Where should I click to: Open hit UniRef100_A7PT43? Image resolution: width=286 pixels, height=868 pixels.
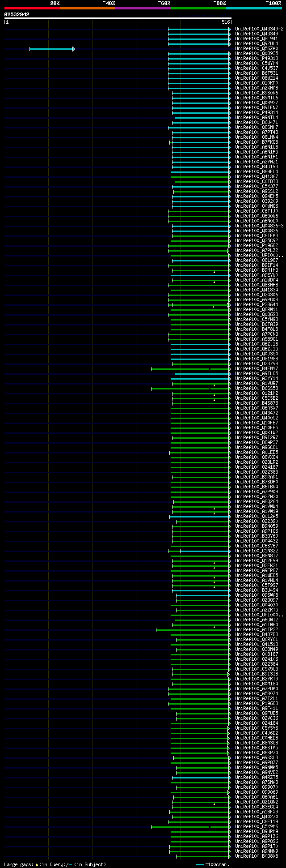click(257, 133)
